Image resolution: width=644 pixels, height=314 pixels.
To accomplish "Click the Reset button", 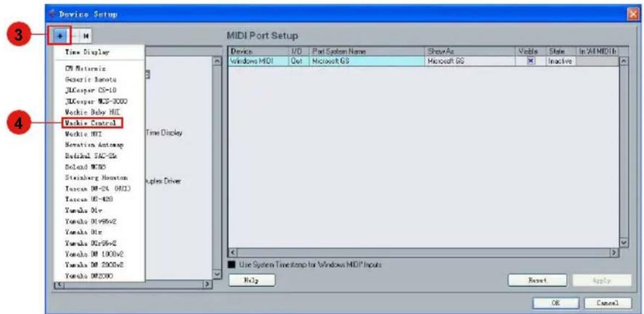I will (x=538, y=280).
